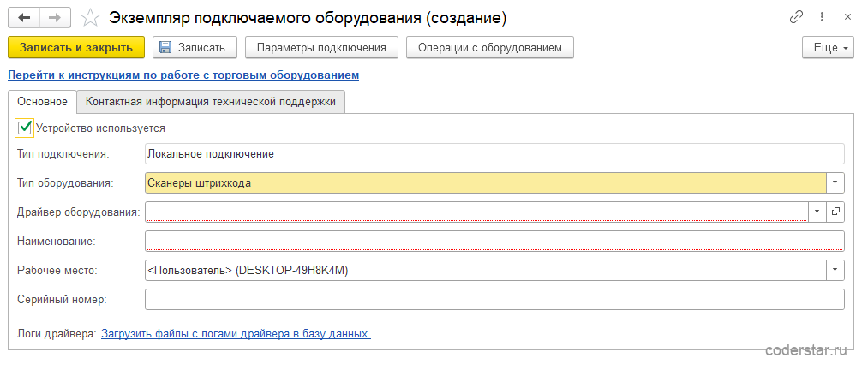Open the driver selection form icon

[836, 212]
